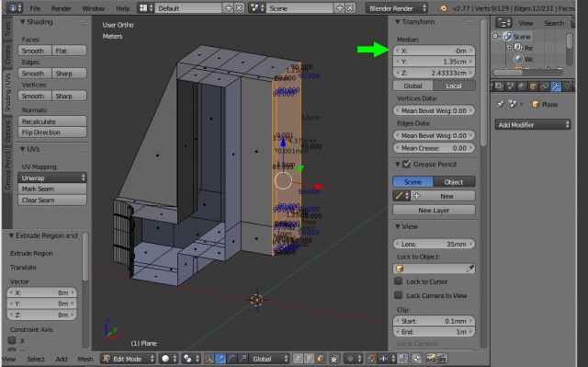
Task: Switch Transform median to Global
Action: pyautogui.click(x=413, y=86)
